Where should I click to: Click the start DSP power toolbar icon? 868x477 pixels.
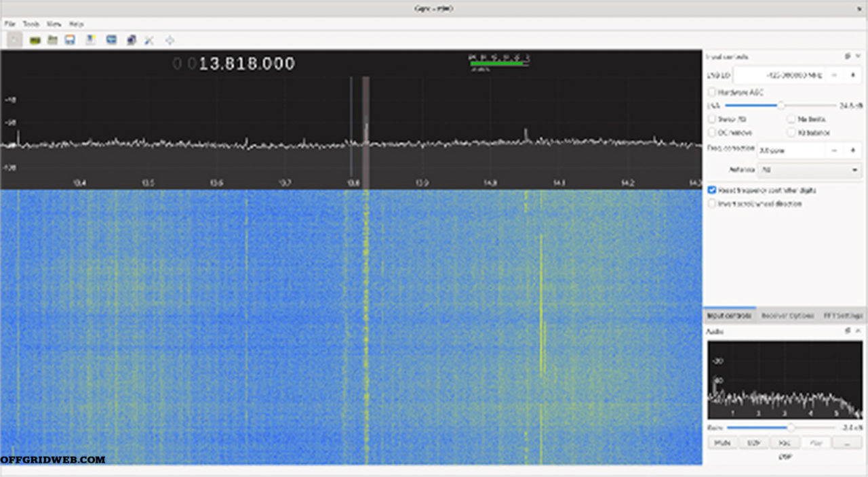click(x=14, y=40)
